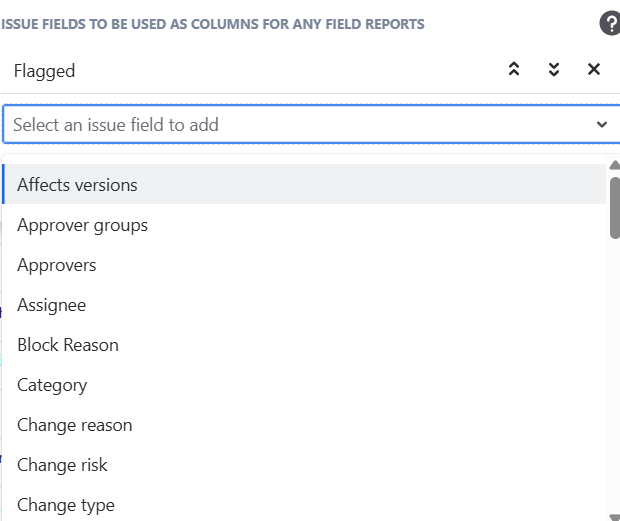Choose the 'Block Reason' field
The image size is (620, 521).
(x=67, y=345)
